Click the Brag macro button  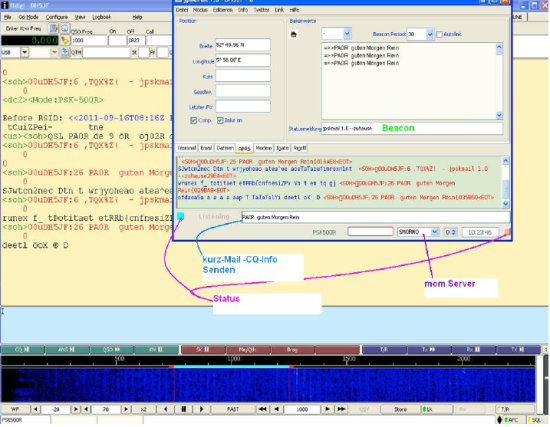pos(293,349)
